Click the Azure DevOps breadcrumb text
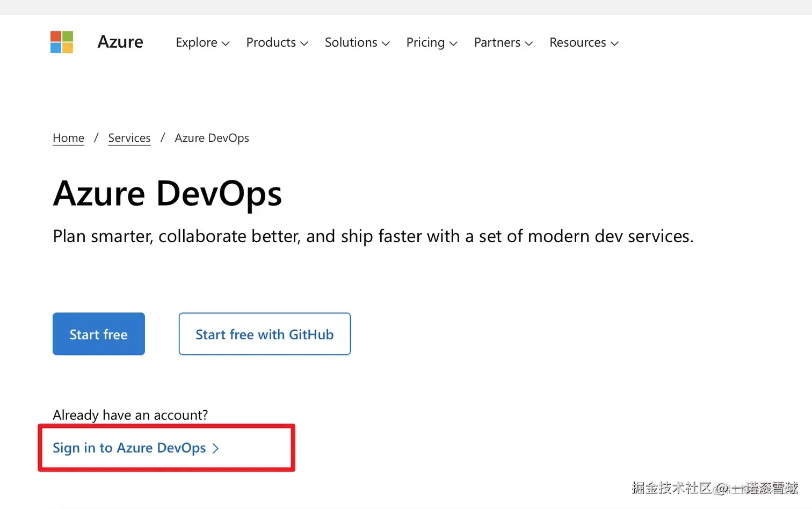The width and height of the screenshot is (812, 509). click(212, 138)
